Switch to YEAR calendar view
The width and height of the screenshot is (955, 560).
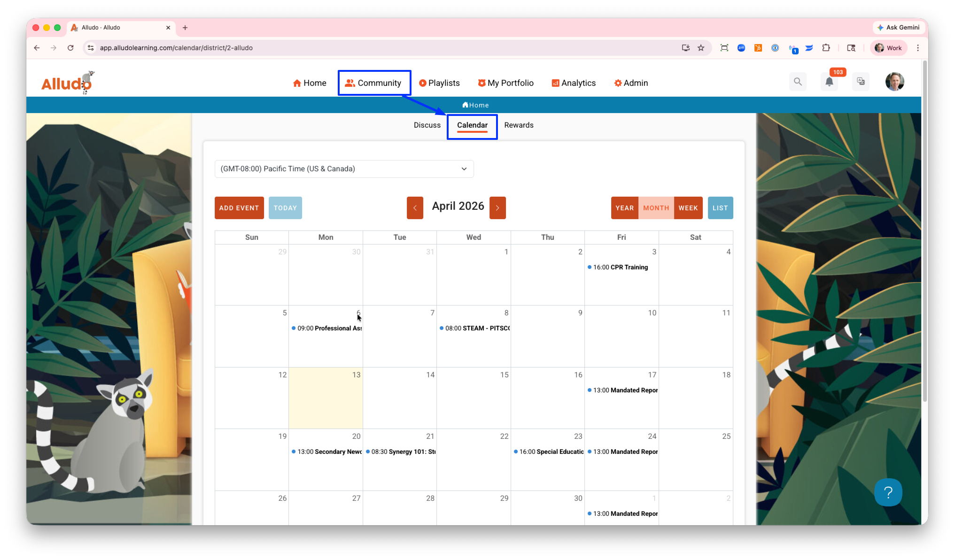coord(624,207)
